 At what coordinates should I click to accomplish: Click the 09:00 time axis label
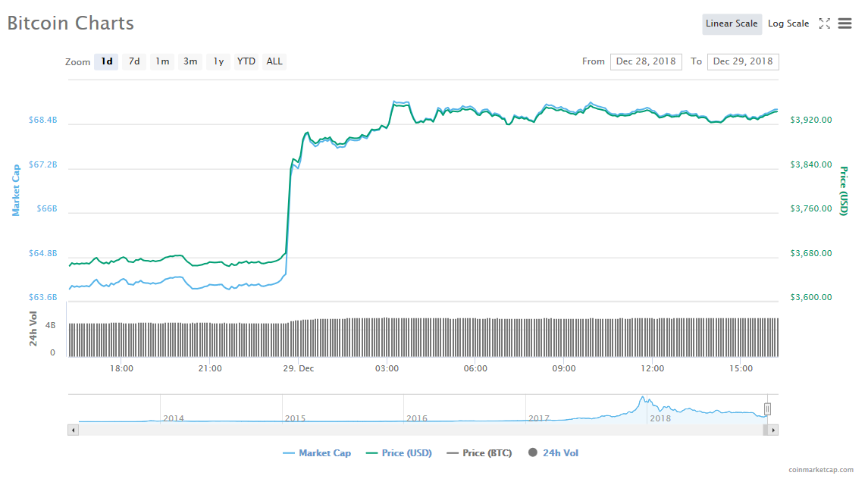[564, 368]
